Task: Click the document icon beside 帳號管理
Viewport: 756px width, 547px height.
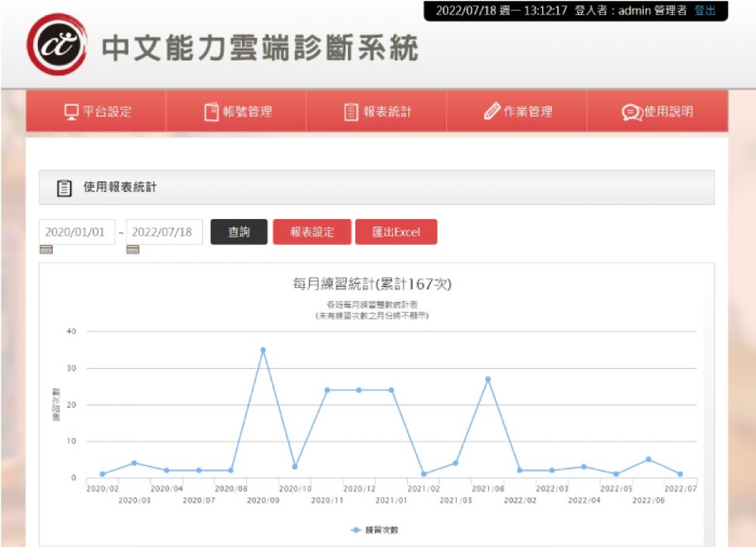Action: click(212, 112)
